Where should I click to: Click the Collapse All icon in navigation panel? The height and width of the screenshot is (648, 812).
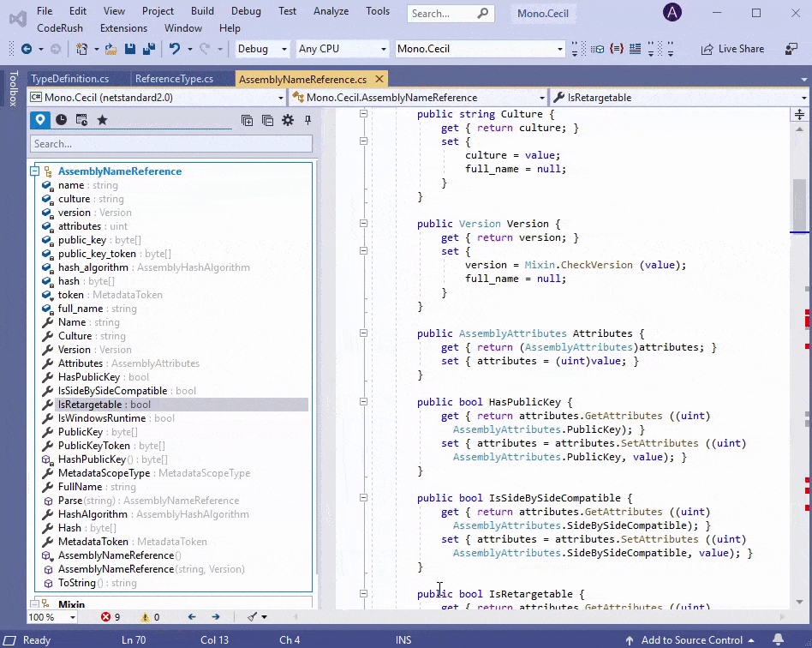pos(267,121)
